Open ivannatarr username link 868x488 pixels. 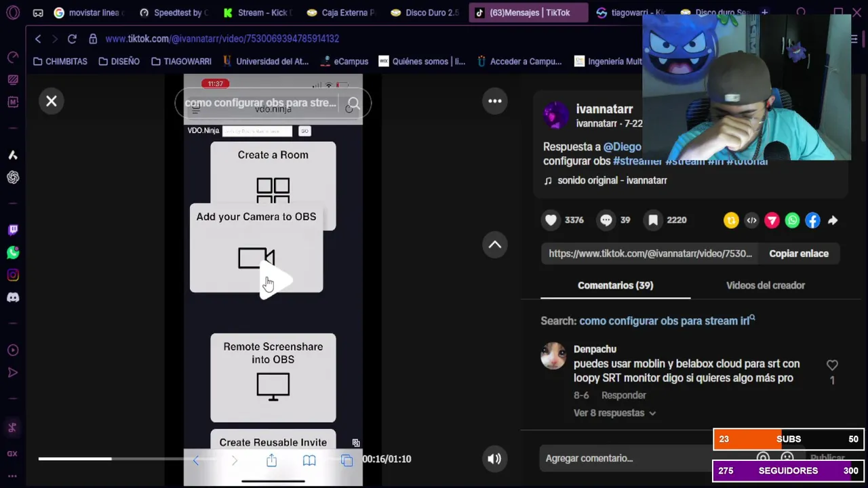point(604,109)
